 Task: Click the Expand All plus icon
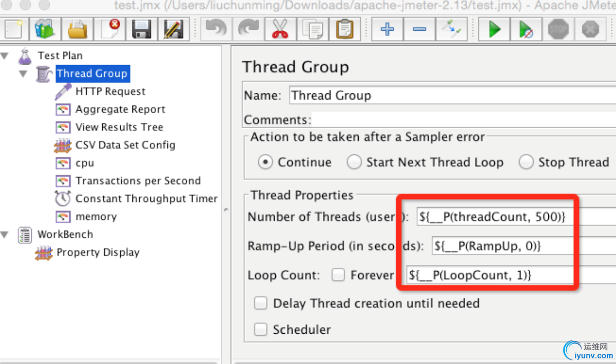point(387,29)
